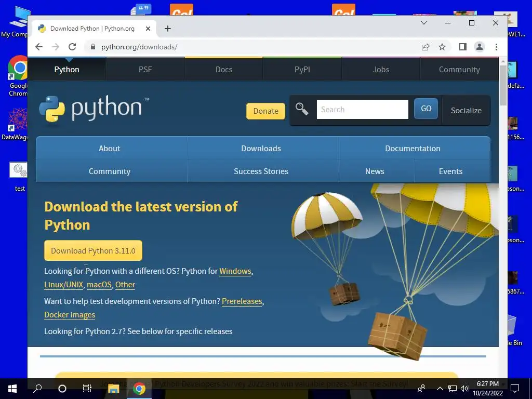Follow the Linux/UNIX link

(63, 285)
